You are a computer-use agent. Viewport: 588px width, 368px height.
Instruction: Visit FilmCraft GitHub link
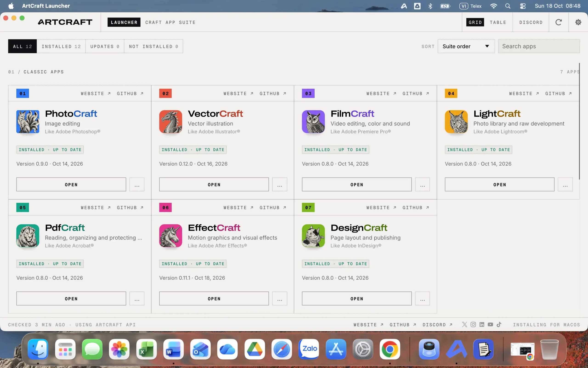point(416,93)
